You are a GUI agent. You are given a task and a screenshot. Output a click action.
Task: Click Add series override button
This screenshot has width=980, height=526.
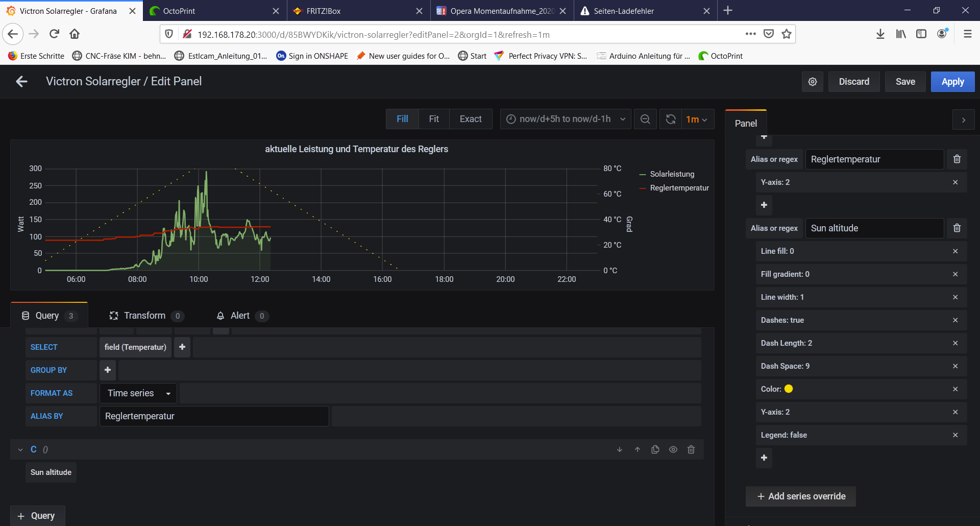pos(800,496)
